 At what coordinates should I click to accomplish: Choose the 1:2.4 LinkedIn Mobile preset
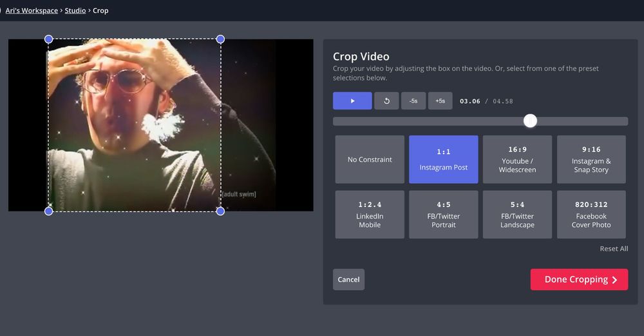(x=370, y=214)
